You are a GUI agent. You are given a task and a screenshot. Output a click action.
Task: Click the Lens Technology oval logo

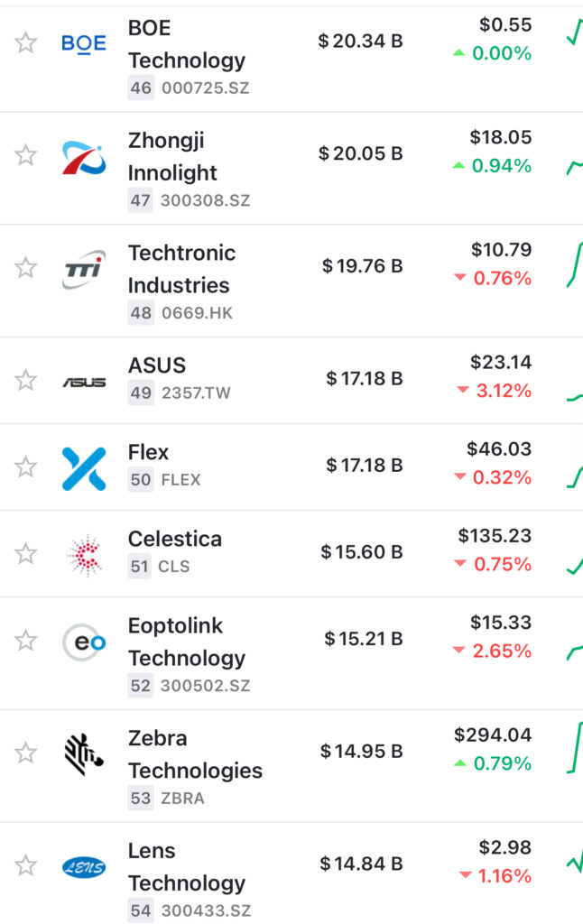tap(84, 867)
